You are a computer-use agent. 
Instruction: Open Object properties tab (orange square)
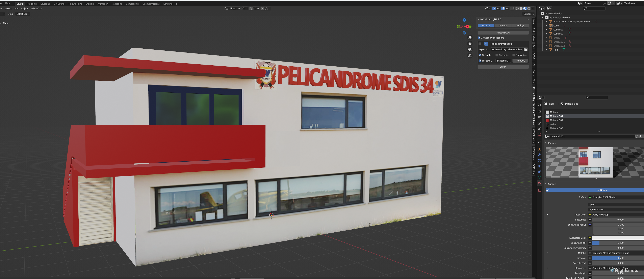(x=540, y=149)
